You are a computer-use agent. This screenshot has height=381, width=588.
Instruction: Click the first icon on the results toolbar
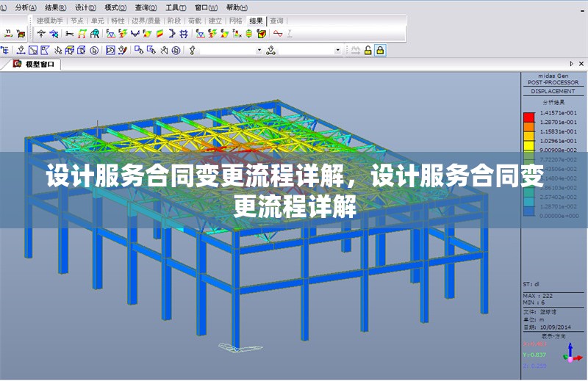click(8, 34)
